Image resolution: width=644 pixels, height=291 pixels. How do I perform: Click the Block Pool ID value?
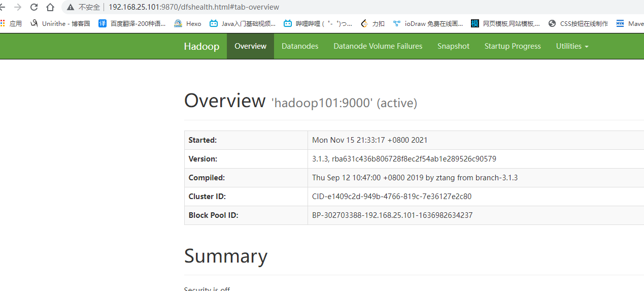pyautogui.click(x=392, y=215)
